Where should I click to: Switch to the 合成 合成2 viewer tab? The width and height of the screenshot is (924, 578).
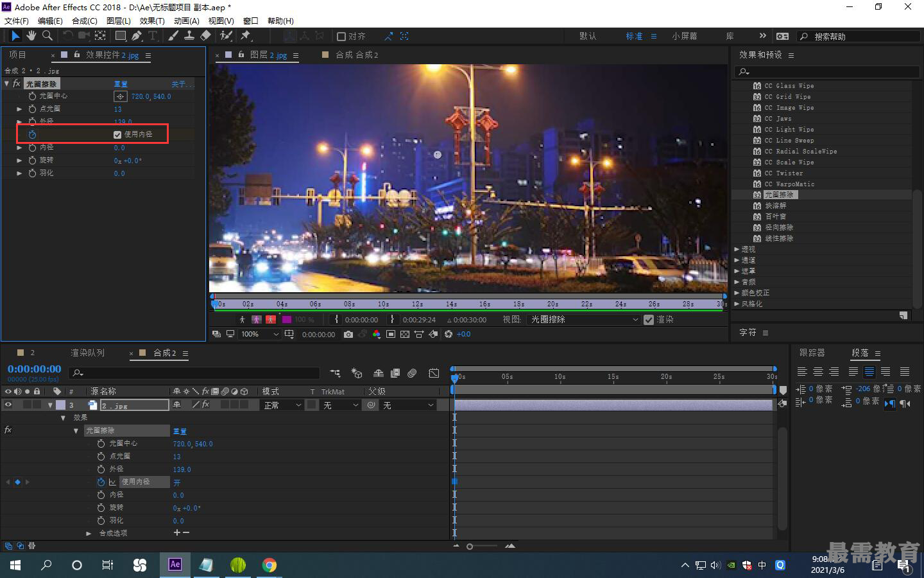pyautogui.click(x=357, y=55)
